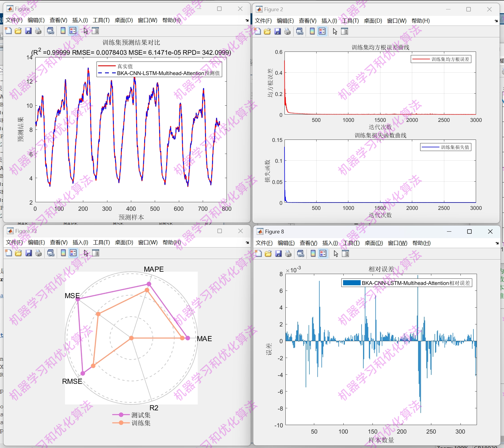This screenshot has width=504, height=448.
Task: Open 文件(F) menu in Figure 5
Action: pyautogui.click(x=14, y=20)
